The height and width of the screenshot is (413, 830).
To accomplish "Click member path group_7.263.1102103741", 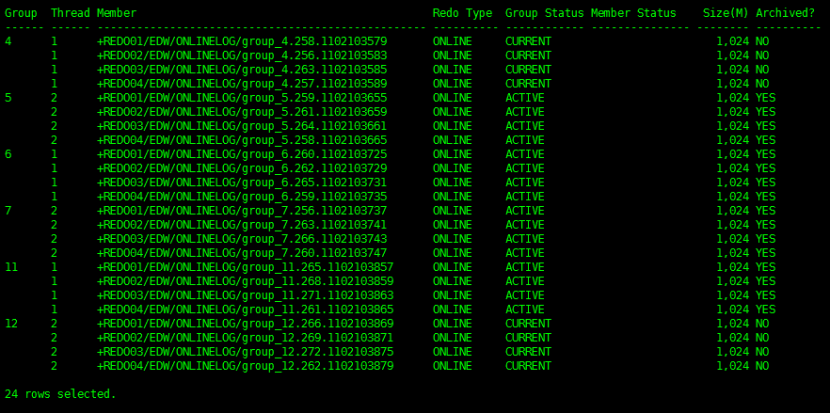I will click(242, 225).
